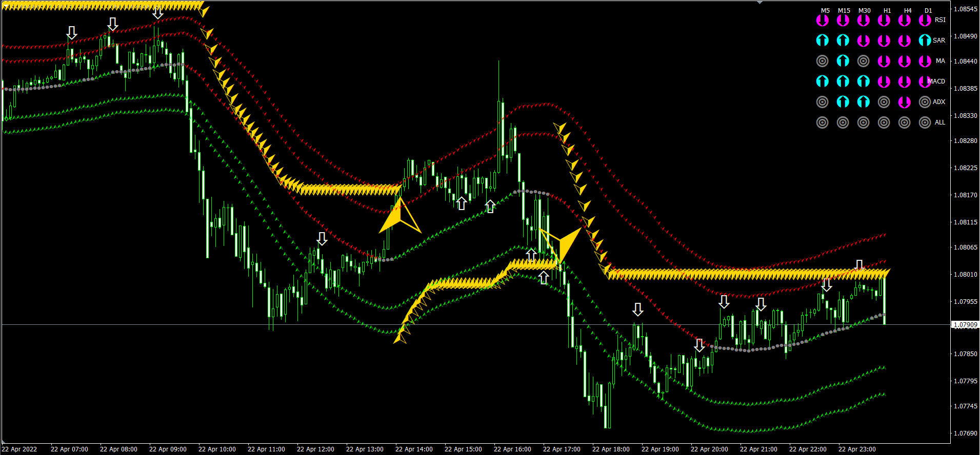Viewport: 980px width, 455px height.
Task: Click the ALL summary icon for M15
Action: click(x=843, y=122)
